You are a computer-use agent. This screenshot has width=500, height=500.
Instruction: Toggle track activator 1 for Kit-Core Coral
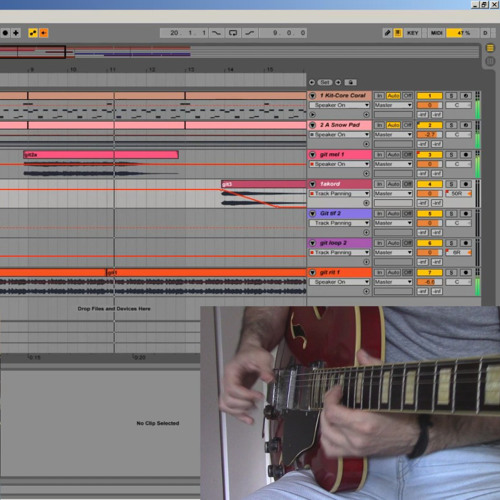pyautogui.click(x=430, y=96)
